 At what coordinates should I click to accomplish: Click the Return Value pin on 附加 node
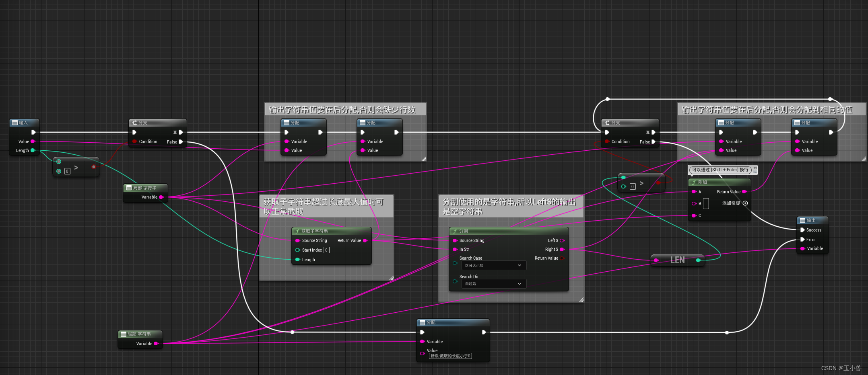pyautogui.click(x=744, y=192)
